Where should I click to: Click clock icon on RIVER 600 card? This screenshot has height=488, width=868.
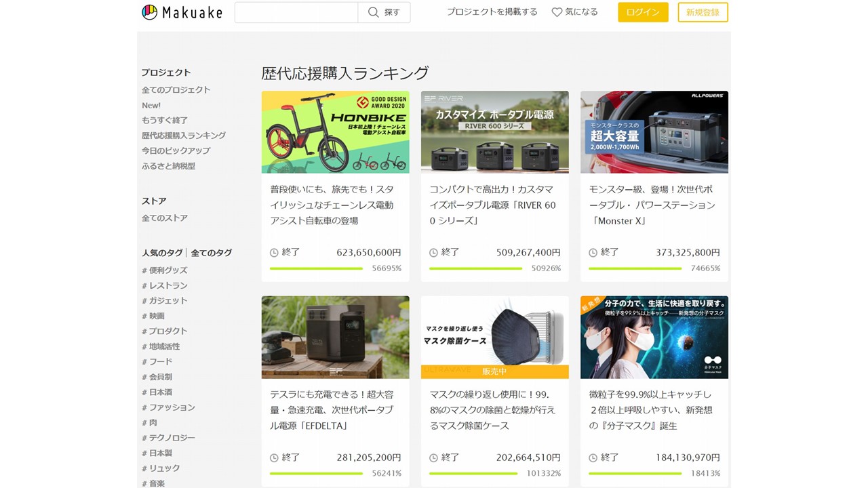(x=433, y=253)
